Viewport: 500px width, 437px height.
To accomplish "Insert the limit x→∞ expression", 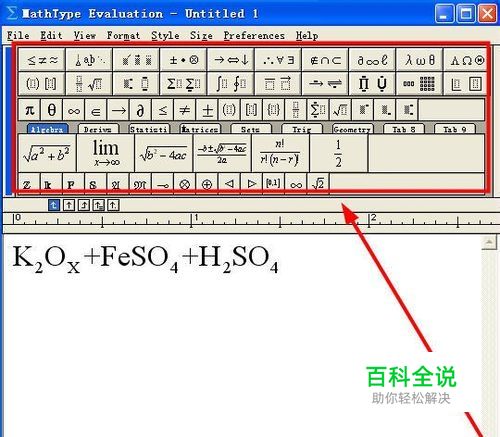I will (x=105, y=153).
